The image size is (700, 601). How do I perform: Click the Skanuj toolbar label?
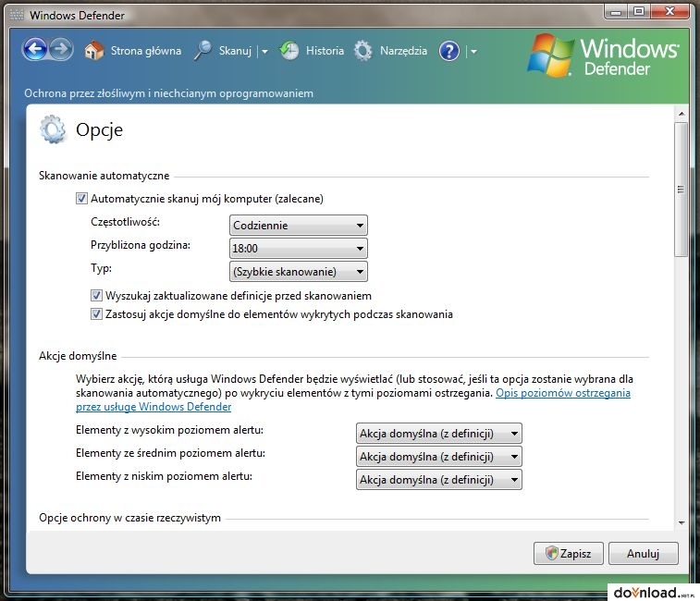[x=235, y=51]
